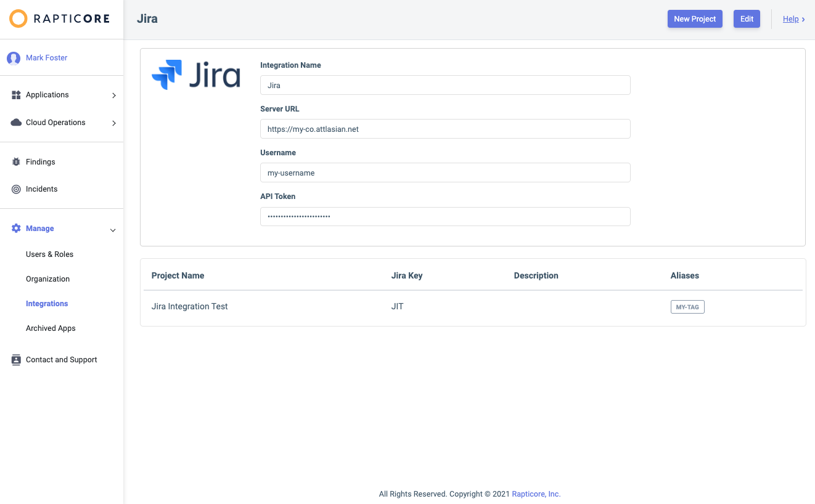
Task: Click the Description column header
Action: click(536, 275)
